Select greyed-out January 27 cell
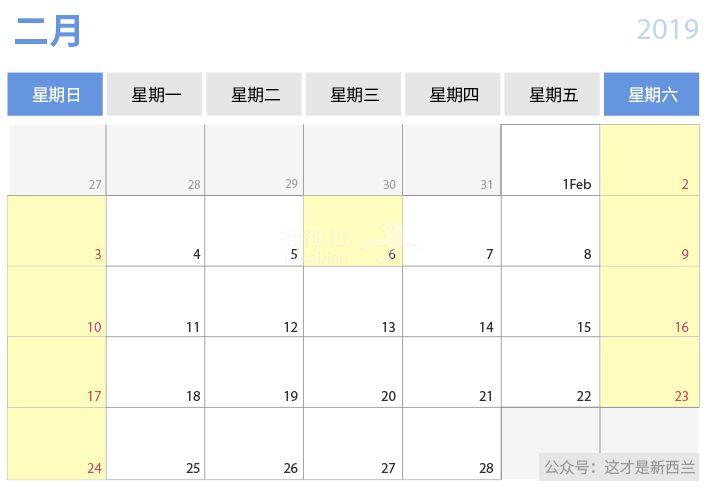The image size is (706, 488). pyautogui.click(x=57, y=160)
